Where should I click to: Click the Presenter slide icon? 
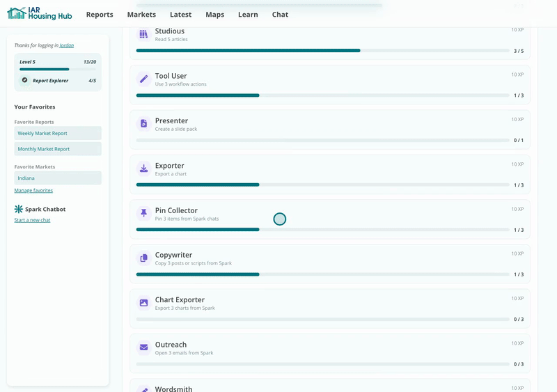coord(143,124)
